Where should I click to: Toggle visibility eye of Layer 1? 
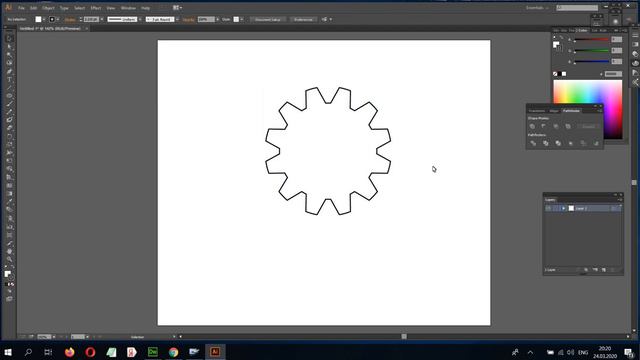548,209
